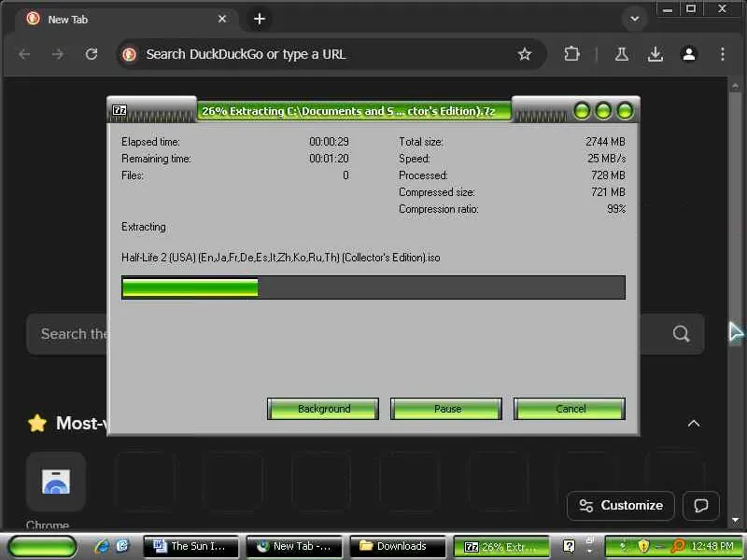Open the Chrome shortcut tile

56,482
